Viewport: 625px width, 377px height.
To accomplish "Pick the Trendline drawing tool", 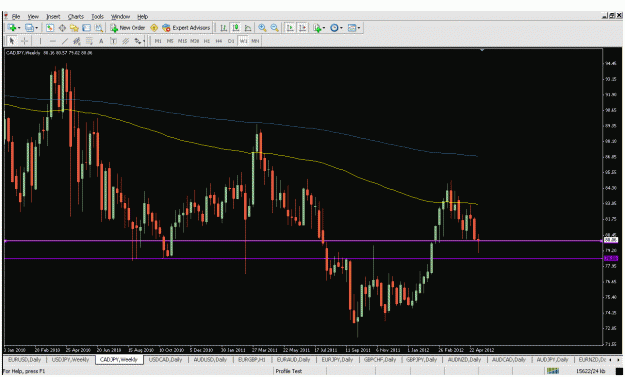I will point(65,41).
